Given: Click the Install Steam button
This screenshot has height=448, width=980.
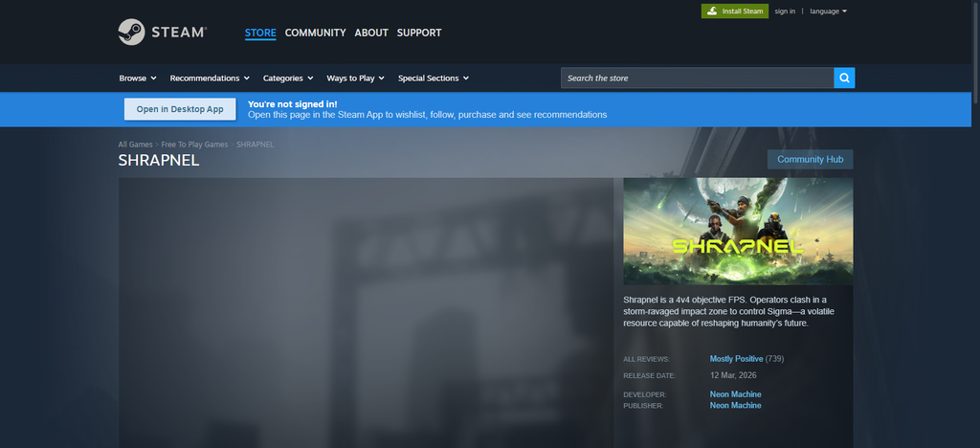Looking at the screenshot, I should tap(735, 11).
